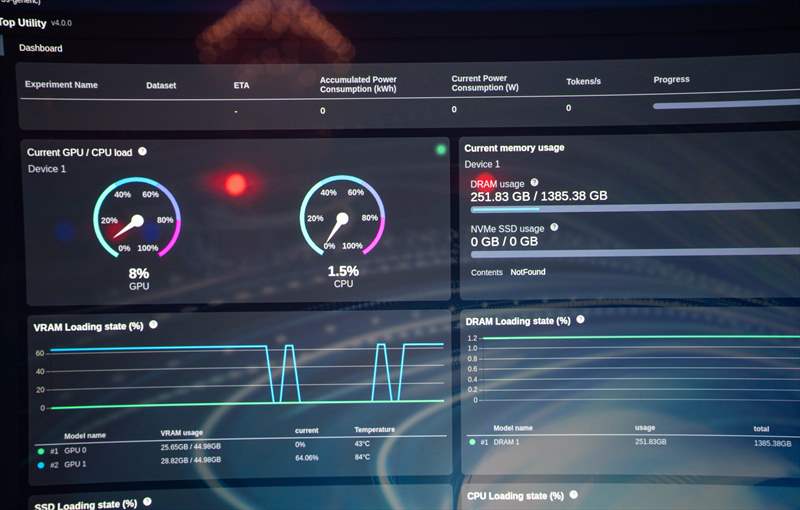Click the Progress column header
Image resolution: width=800 pixels, height=510 pixels.
click(x=671, y=80)
